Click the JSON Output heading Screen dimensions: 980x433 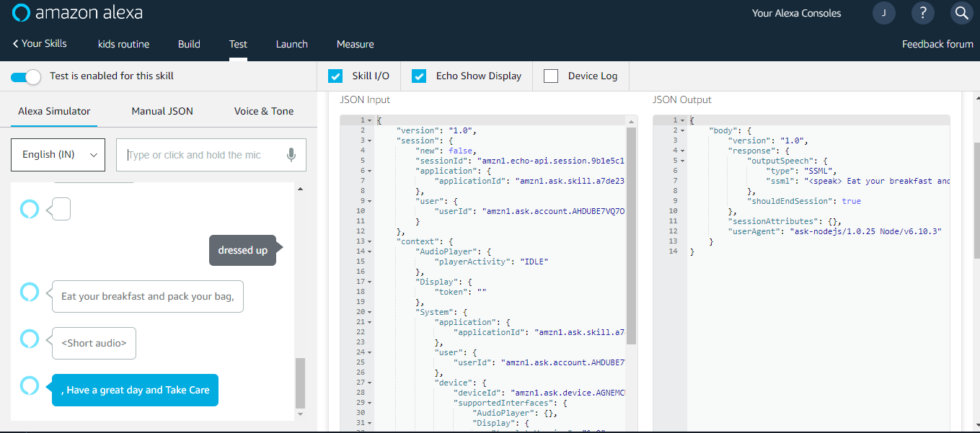tap(682, 99)
